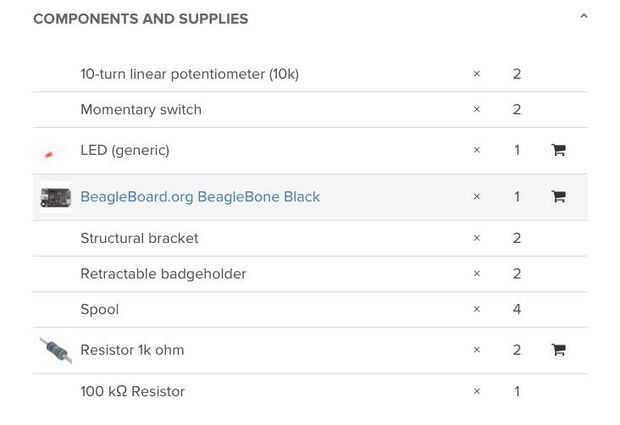
Task: Click the cart icon for Resistor 1k ohm
Action: pyautogui.click(x=558, y=350)
